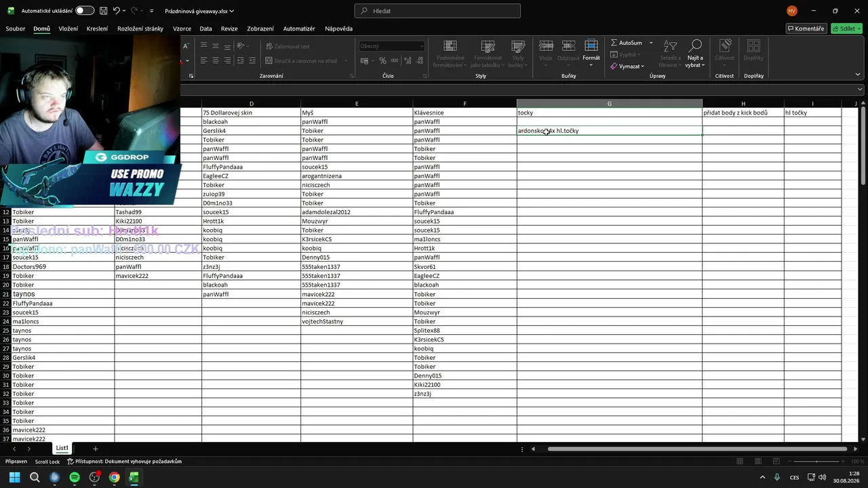Select the List1 sheet tab
Viewport: 868px width, 488px height.
click(62, 448)
